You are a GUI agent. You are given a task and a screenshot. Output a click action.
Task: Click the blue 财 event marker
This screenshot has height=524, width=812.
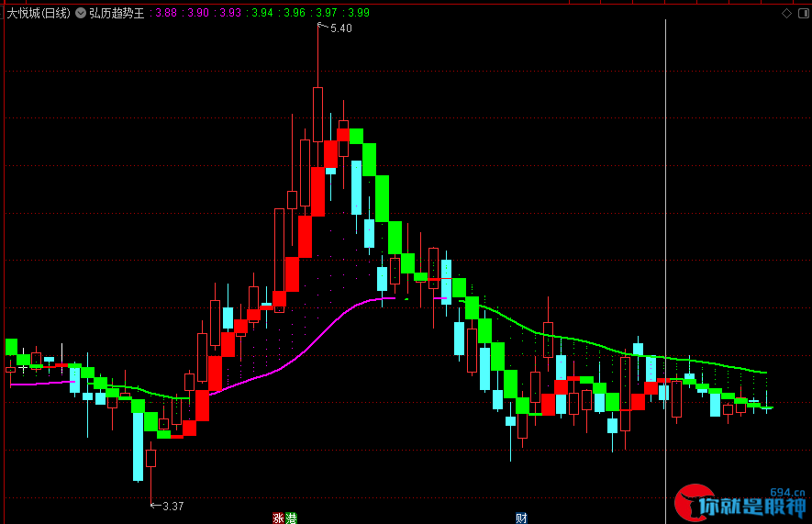pos(521,518)
